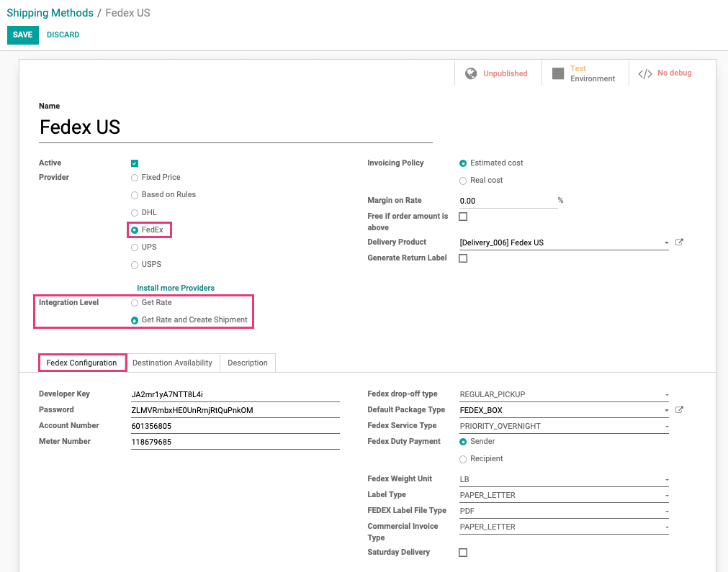
Task: Edit the Margin on Rate field
Action: click(x=508, y=201)
